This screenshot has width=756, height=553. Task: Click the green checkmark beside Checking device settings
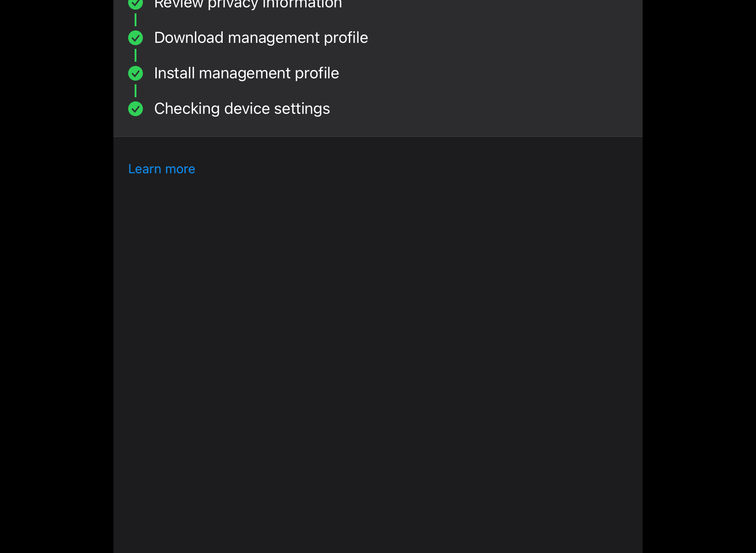pos(136,109)
